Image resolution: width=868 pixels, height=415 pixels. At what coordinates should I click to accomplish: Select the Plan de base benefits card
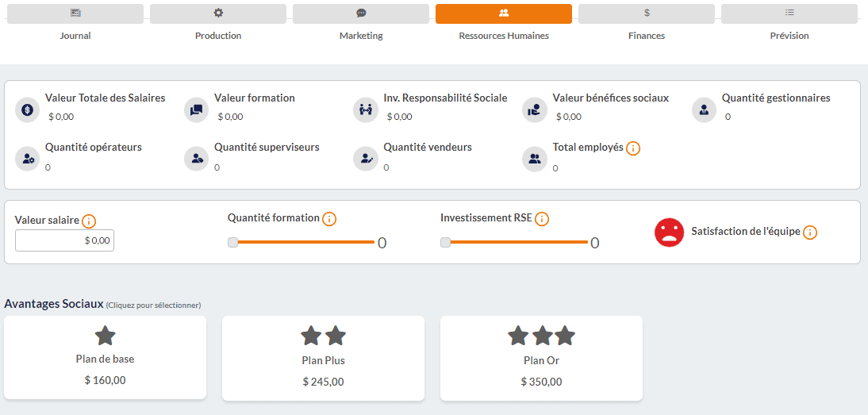point(106,357)
